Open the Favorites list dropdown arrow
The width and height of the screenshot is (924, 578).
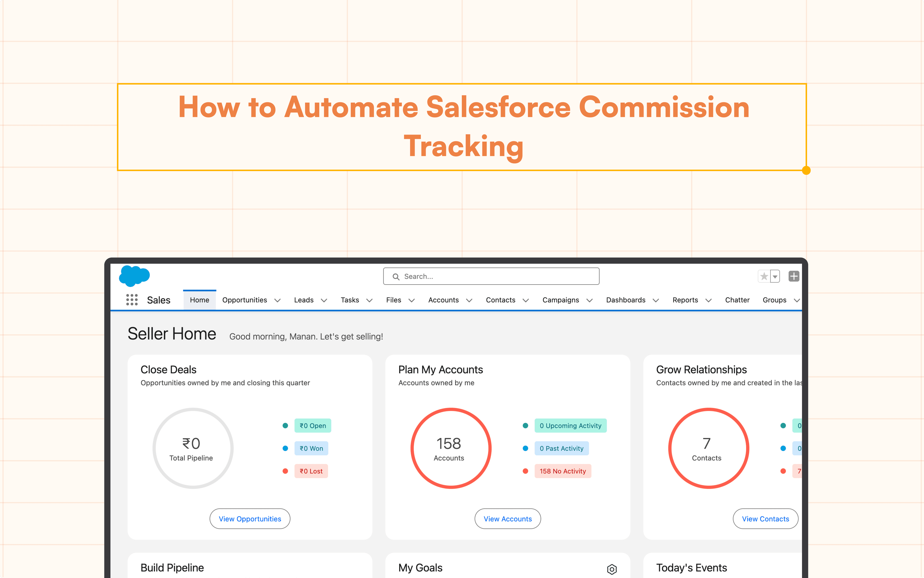pyautogui.click(x=775, y=276)
